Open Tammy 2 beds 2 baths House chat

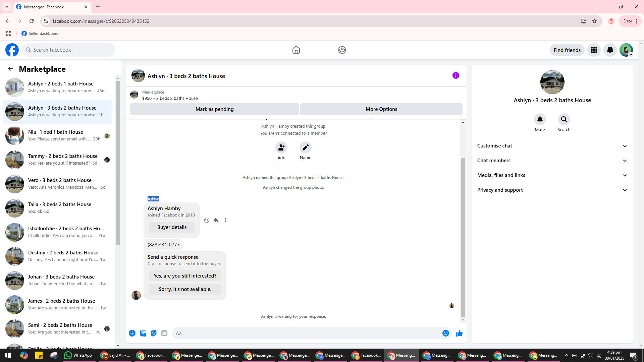(x=58, y=160)
